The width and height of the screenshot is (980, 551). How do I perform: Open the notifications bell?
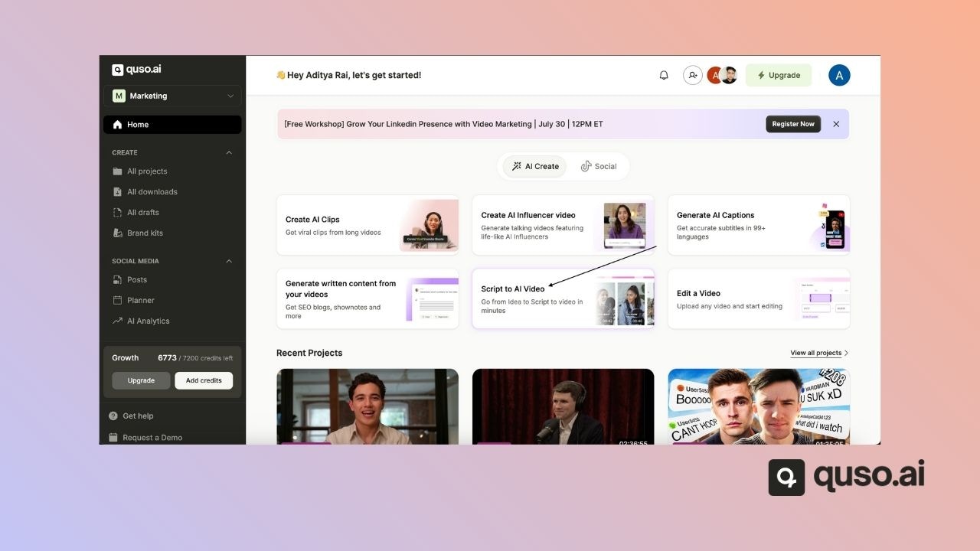(x=664, y=75)
